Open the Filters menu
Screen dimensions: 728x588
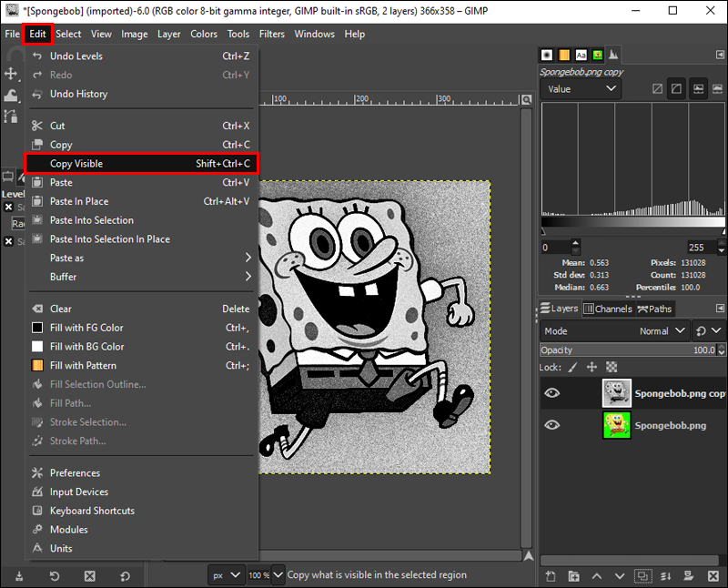pos(271,34)
